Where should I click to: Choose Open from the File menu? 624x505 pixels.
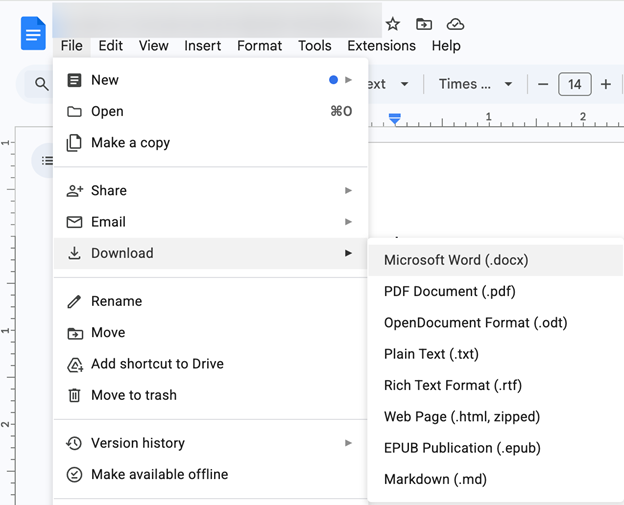coord(211,111)
